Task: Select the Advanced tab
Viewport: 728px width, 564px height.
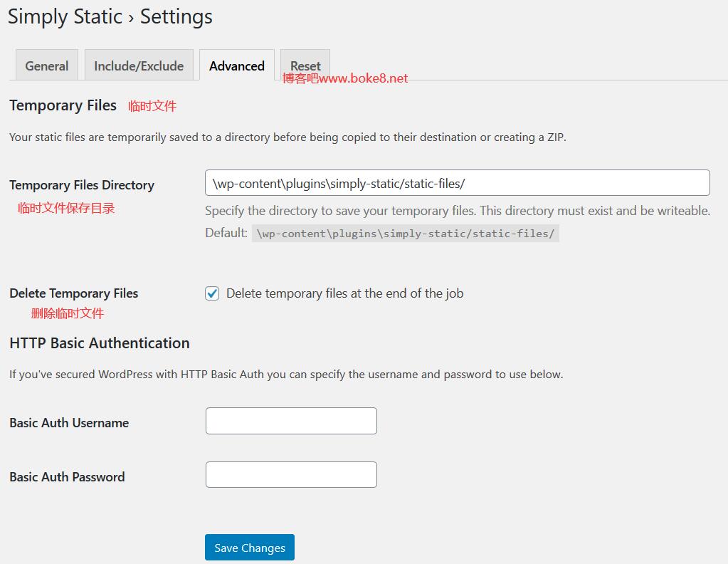Action: [237, 66]
